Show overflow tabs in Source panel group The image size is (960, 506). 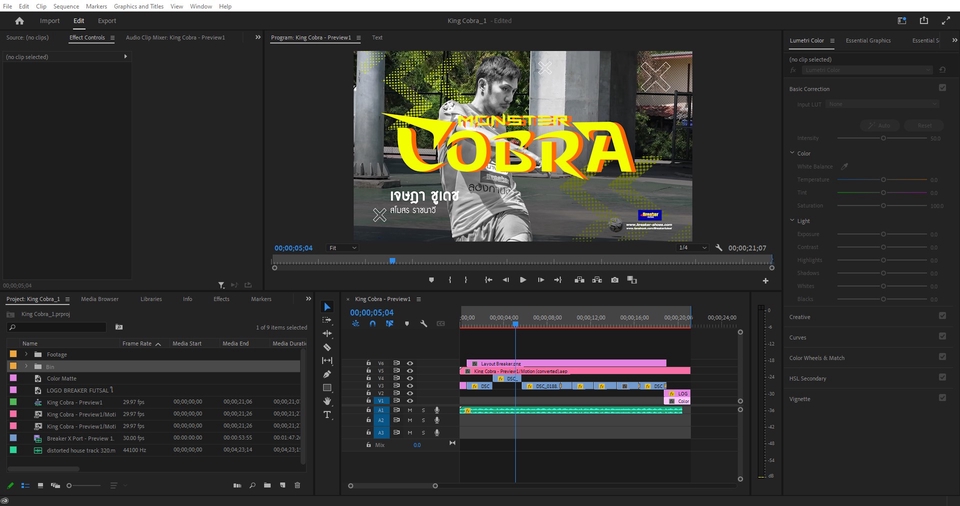pyautogui.click(x=258, y=37)
